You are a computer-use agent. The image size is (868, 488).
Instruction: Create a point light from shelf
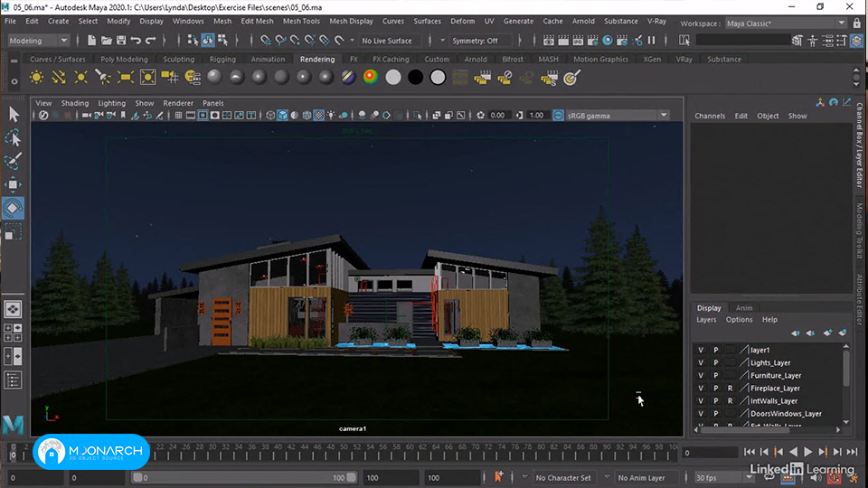coord(80,78)
